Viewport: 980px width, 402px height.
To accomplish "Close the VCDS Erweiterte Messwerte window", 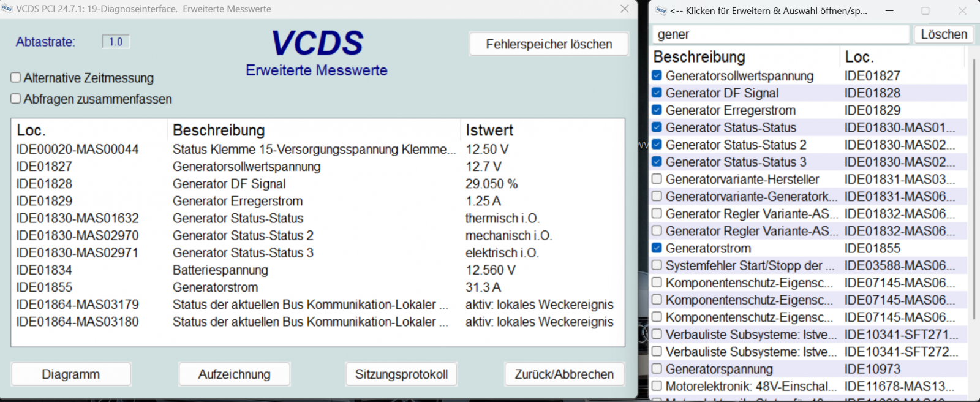I will coord(625,9).
